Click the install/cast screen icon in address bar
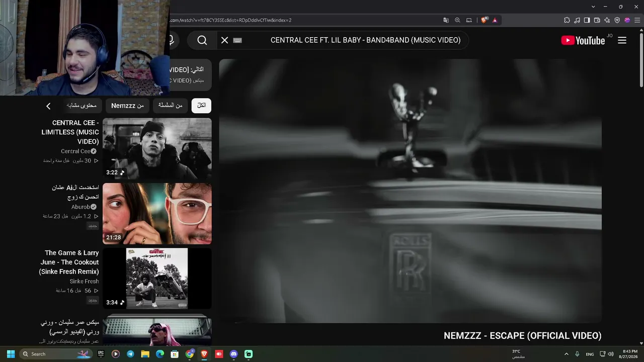Screen dimensions: 644x362 pos(469,20)
